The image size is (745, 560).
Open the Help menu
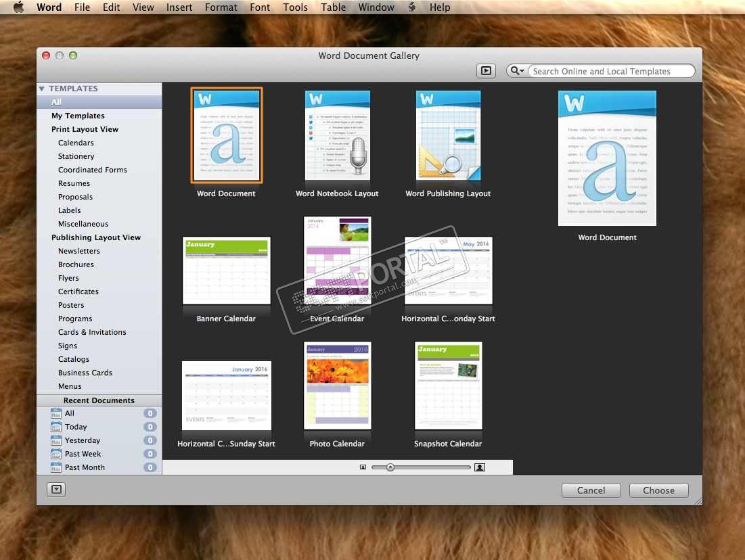[440, 7]
